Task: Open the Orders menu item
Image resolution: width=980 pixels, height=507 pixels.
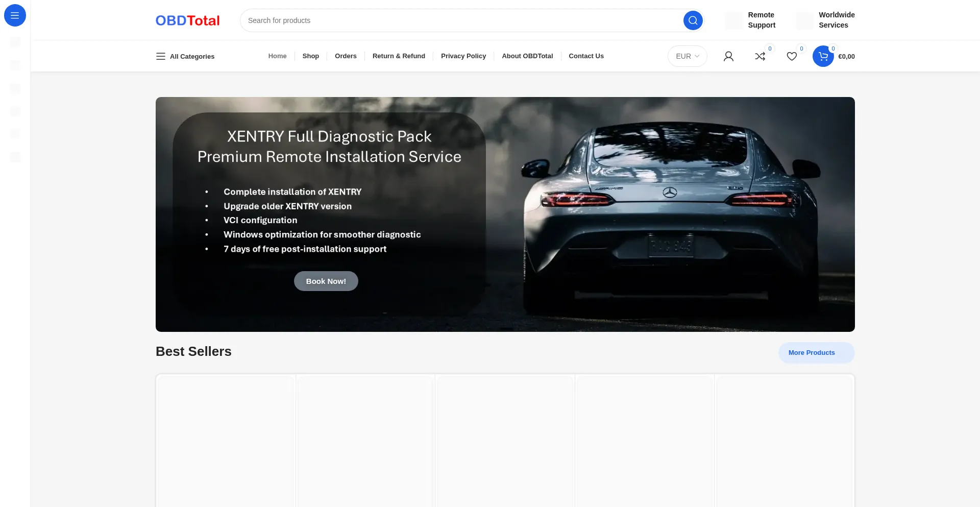Action: [x=346, y=56]
